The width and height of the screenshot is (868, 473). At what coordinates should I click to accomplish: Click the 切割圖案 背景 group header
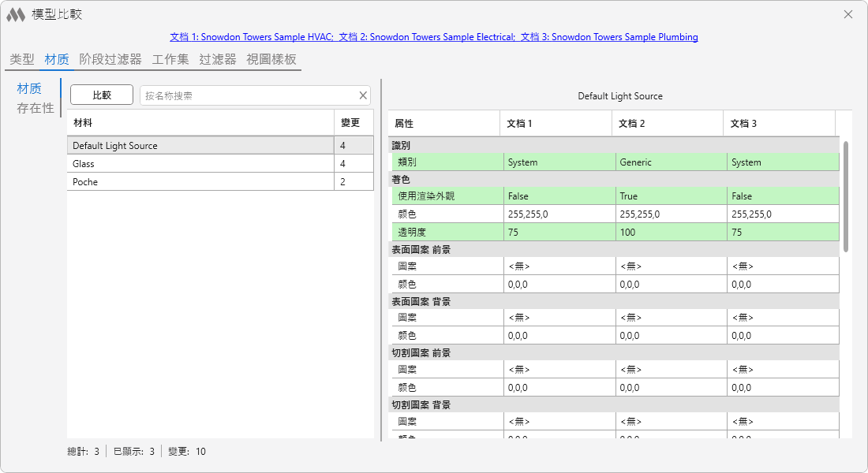coord(614,405)
